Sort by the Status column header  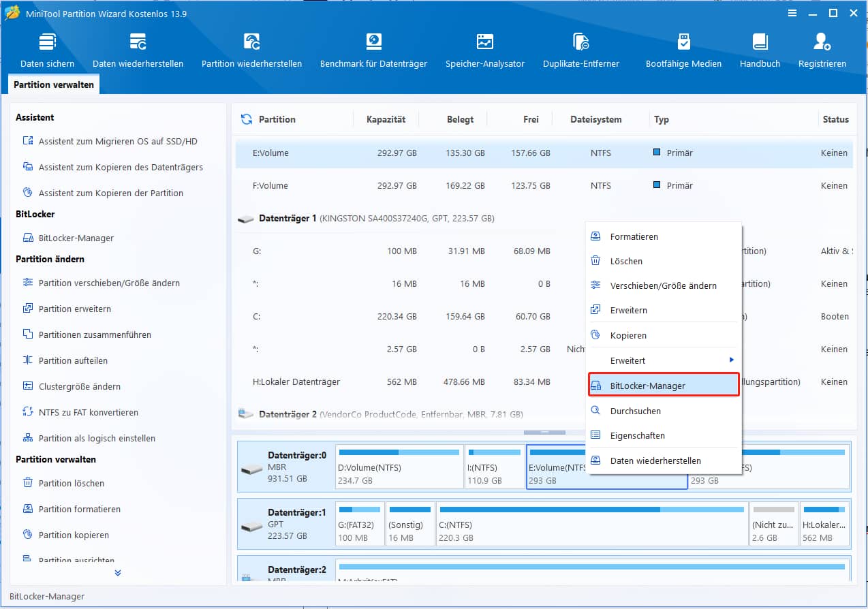tap(835, 119)
